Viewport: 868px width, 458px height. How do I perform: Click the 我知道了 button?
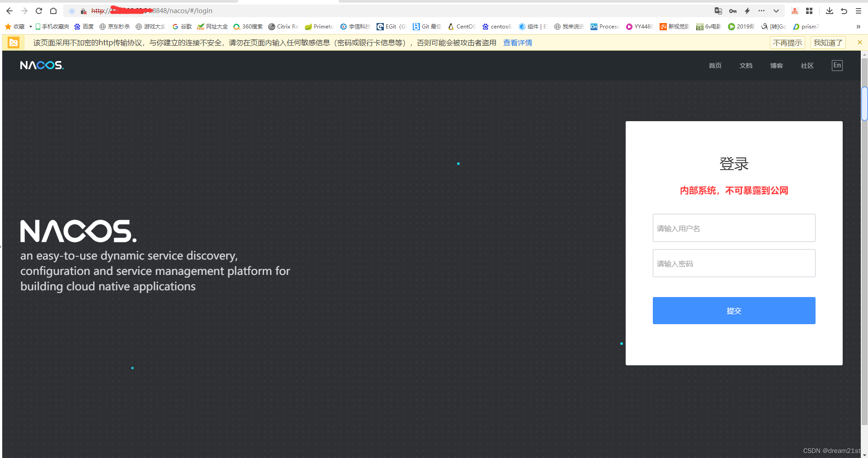[828, 42]
